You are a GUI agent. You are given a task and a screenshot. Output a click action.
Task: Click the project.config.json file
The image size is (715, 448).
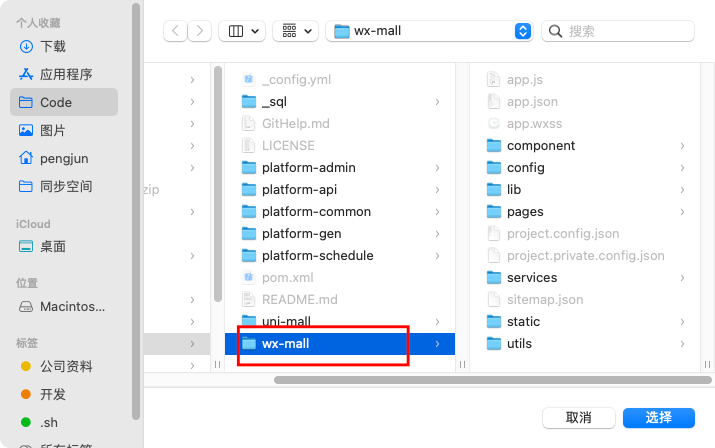[585, 234]
